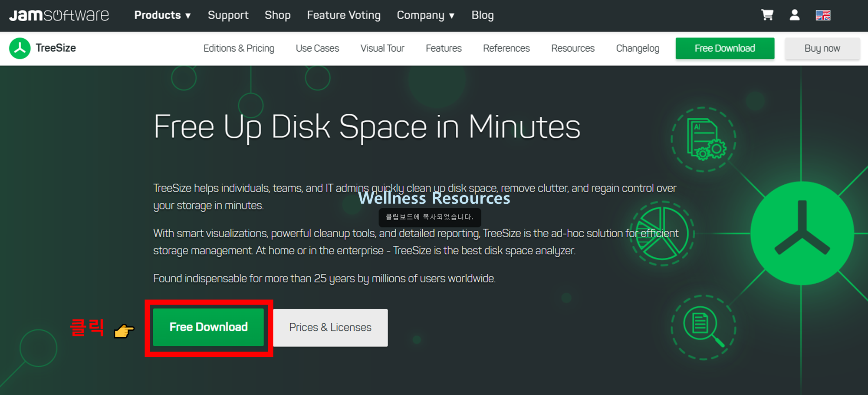Open the user account icon
The image size is (868, 395).
[795, 15]
